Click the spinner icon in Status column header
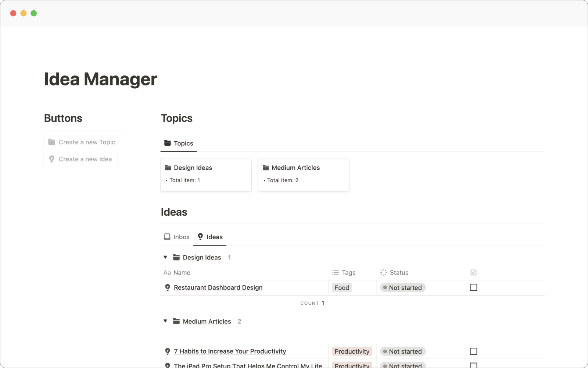This screenshot has width=588, height=368. pyautogui.click(x=384, y=273)
